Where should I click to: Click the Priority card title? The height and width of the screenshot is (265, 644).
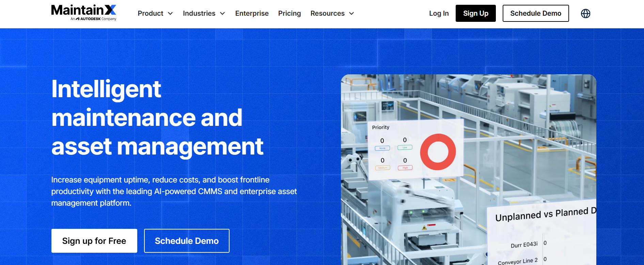coord(381,127)
